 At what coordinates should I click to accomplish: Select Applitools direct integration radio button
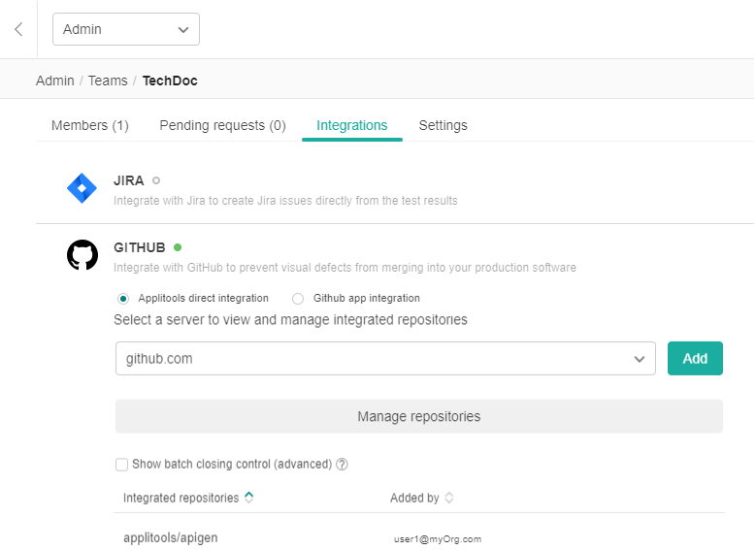click(x=122, y=299)
